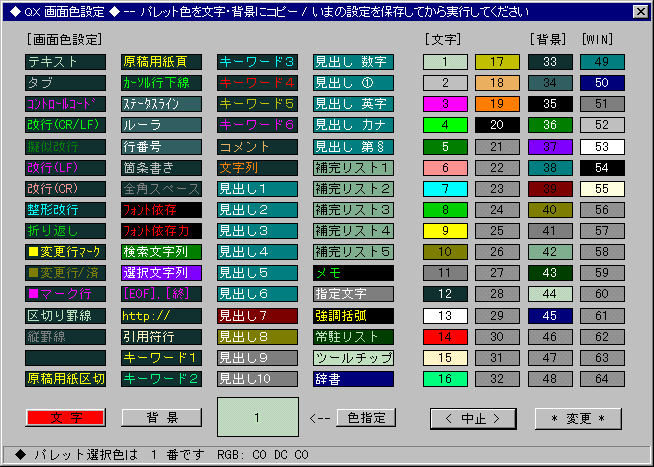Open the 色指定 color picker
The height and width of the screenshot is (467, 654).
pos(366,416)
